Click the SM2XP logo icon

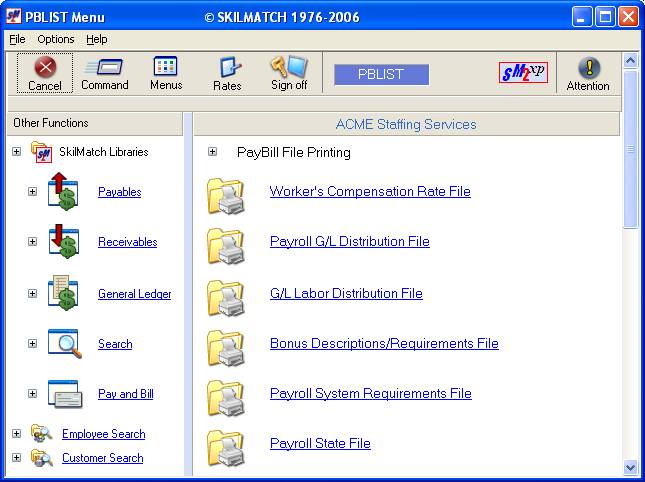[523, 73]
